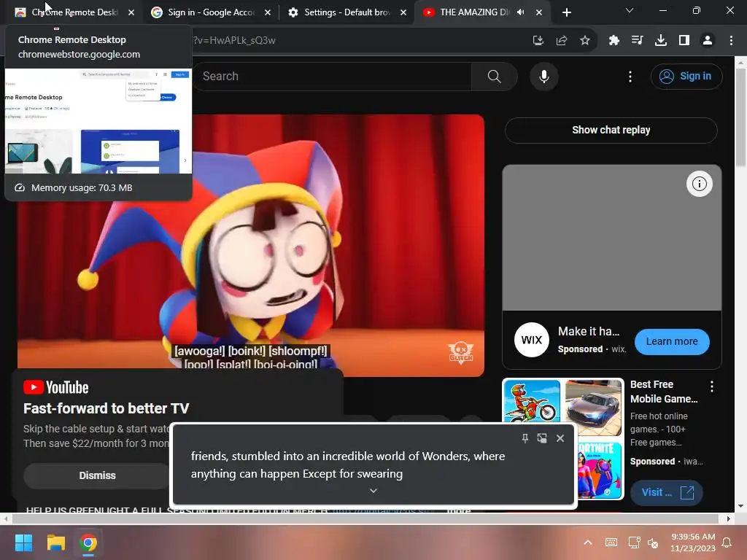Viewport: 747px width, 560px height.
Task: Show hidden system tray icons
Action: coord(588,542)
